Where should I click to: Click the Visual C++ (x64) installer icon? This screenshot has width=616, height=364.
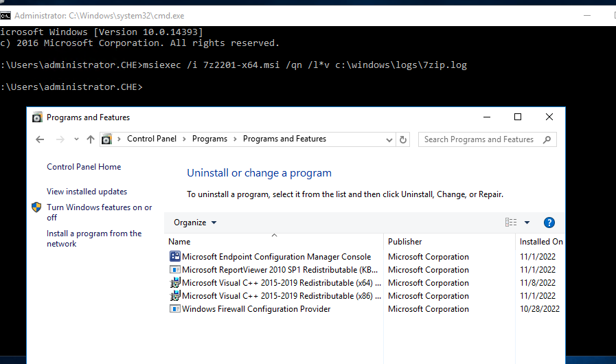(x=175, y=282)
